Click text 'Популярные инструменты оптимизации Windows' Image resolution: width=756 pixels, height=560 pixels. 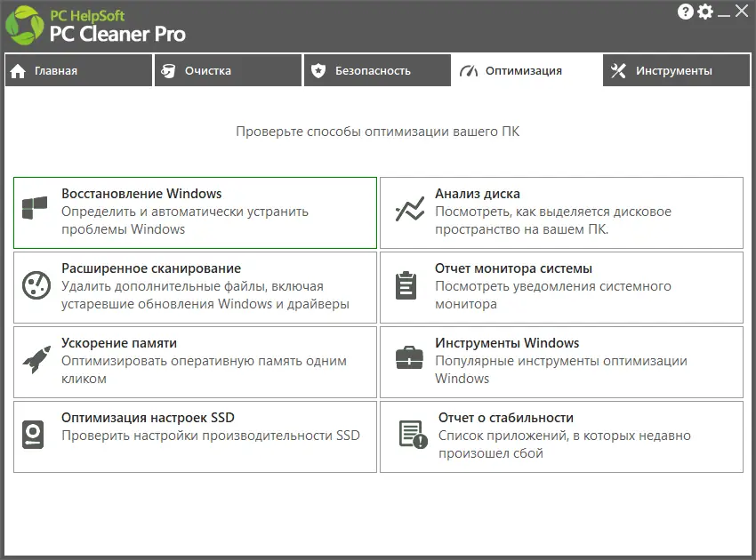pos(560,370)
